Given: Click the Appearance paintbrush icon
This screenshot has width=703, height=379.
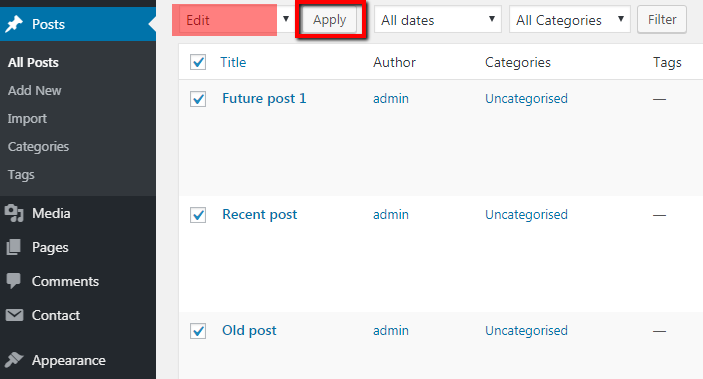Looking at the screenshot, I should coord(14,360).
